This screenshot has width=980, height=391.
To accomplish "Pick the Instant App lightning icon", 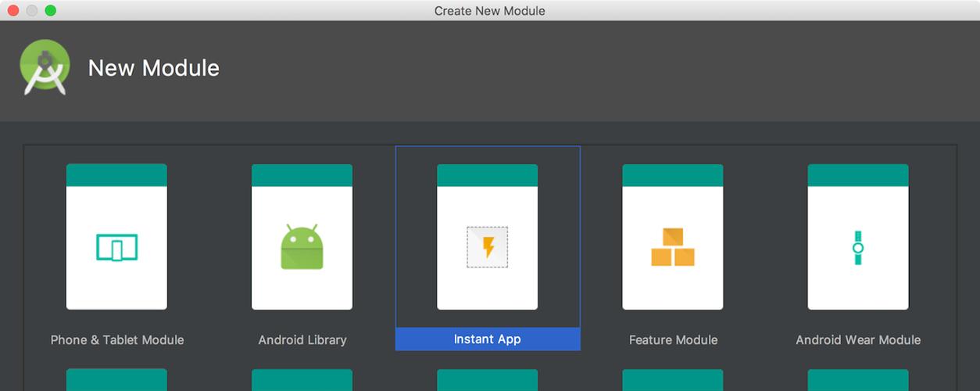I will click(487, 247).
